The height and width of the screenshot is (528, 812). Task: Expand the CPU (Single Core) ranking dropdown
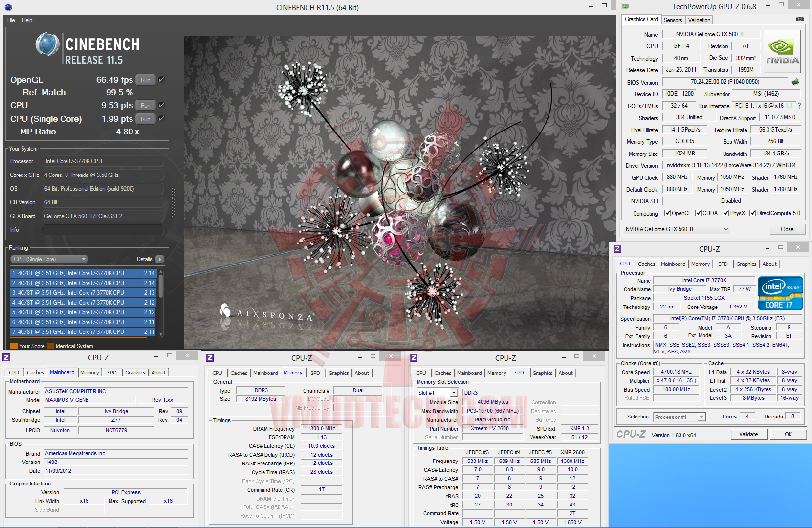click(49, 259)
